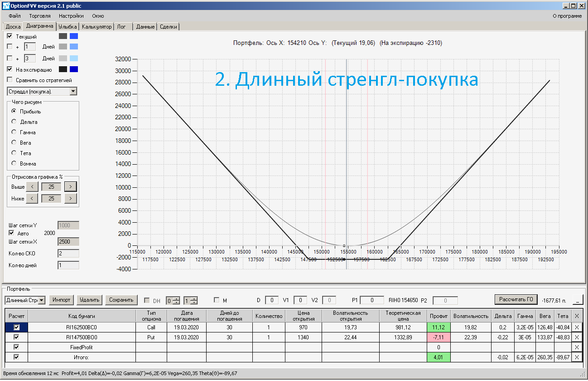Viewport: 588px width, 381px height.
Task: Open the О программе menu
Action: pos(567,16)
